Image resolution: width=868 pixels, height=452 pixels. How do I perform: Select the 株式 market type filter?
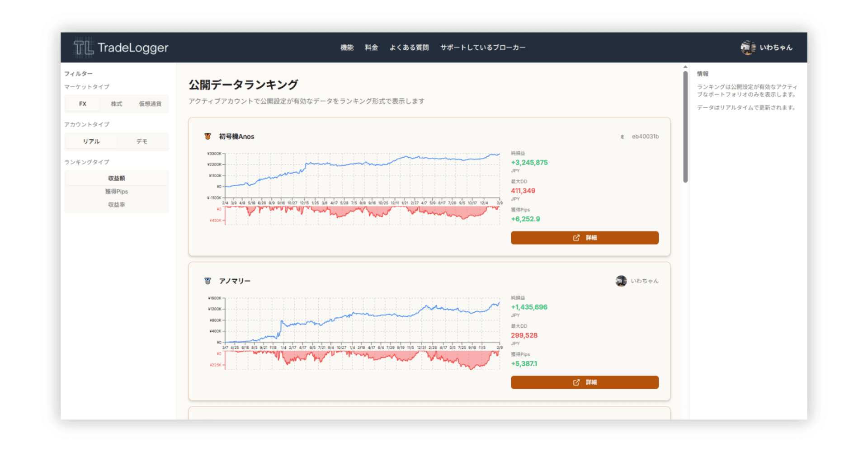click(x=116, y=104)
